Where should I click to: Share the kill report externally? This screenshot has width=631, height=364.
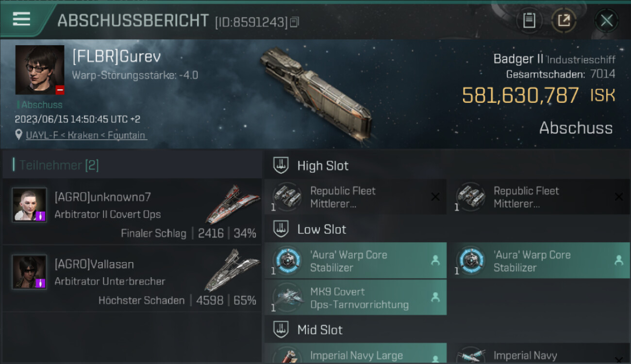coord(564,20)
